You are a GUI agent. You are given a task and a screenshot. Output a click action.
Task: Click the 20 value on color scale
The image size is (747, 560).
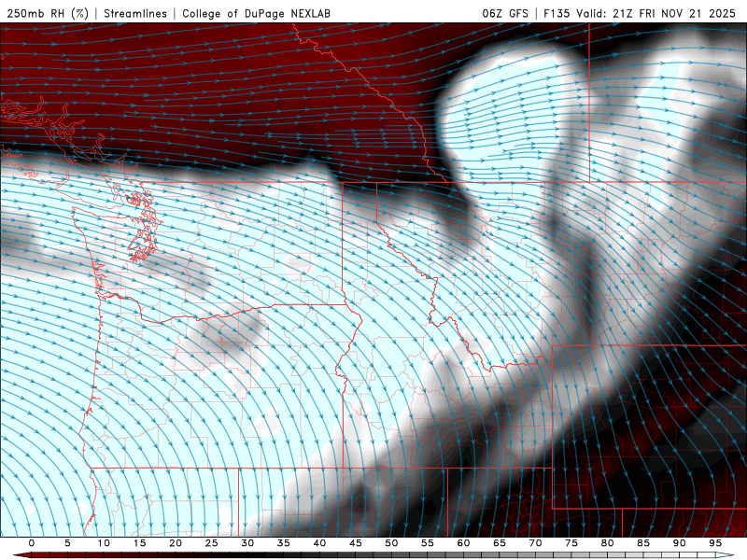(176, 543)
